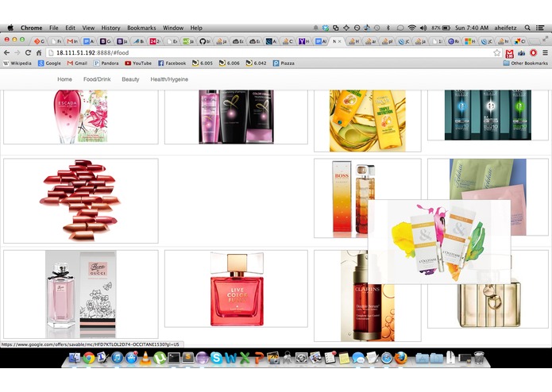Launch Sublime Text from the dock
552x392 pixels.
coord(187,358)
